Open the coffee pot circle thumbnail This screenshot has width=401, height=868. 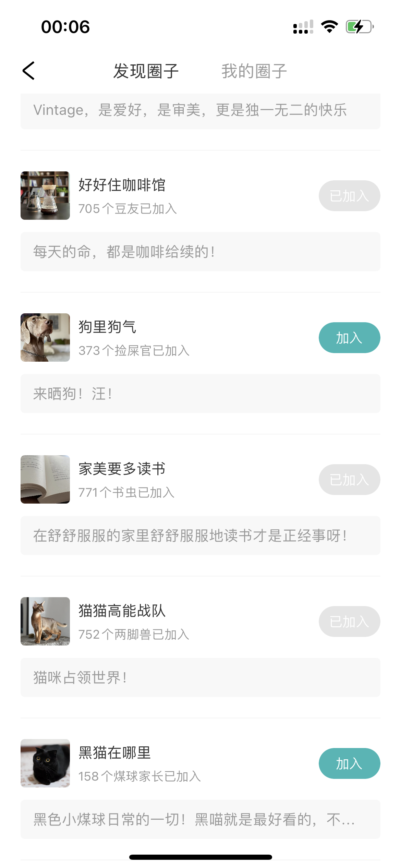pos(45,196)
